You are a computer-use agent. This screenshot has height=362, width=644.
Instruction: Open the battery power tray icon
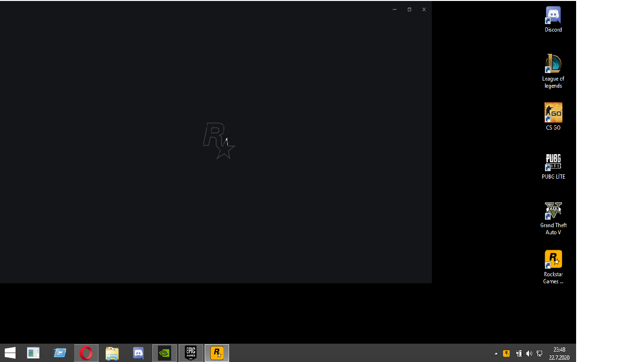coord(519,353)
